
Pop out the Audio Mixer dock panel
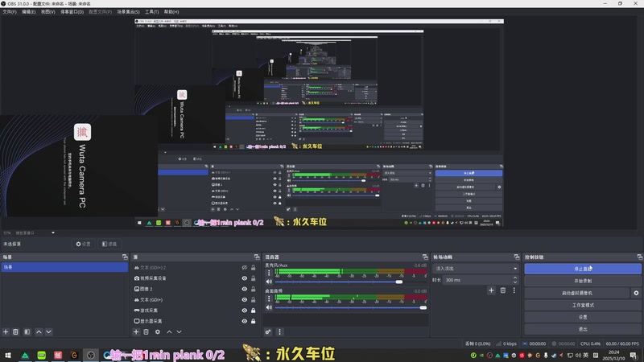tap(425, 257)
